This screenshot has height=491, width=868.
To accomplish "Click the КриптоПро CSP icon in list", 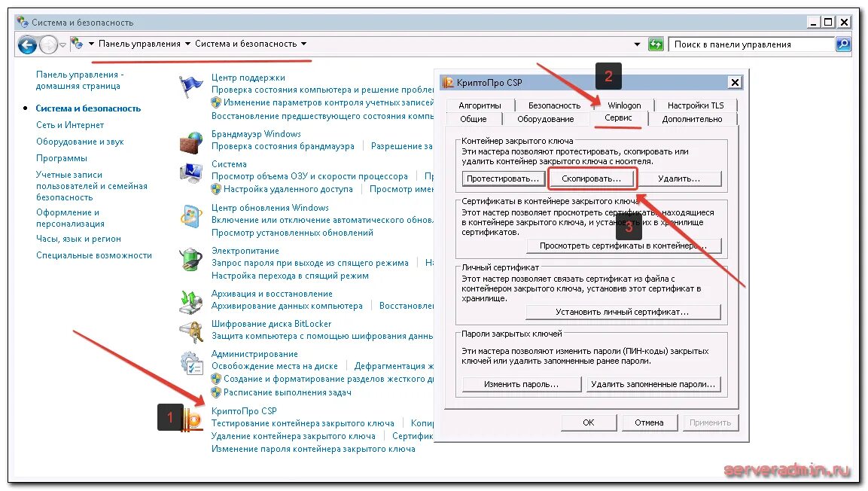I will click(193, 419).
